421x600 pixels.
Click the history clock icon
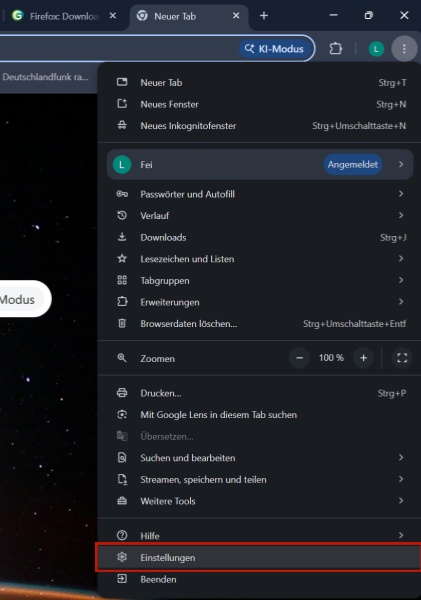coord(122,215)
